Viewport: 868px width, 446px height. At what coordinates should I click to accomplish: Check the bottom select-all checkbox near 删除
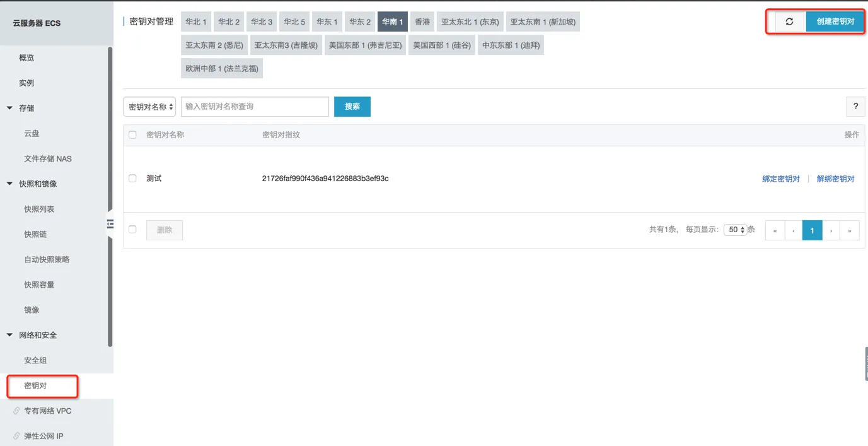pos(132,230)
